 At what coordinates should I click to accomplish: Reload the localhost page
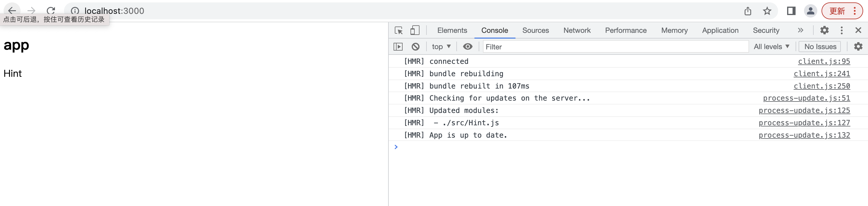pyautogui.click(x=51, y=11)
